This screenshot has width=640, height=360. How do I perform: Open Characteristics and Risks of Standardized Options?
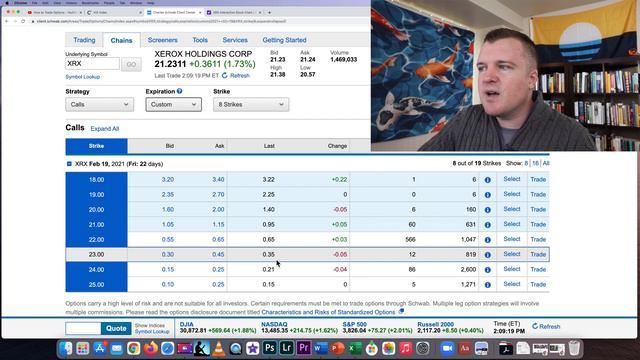(328, 312)
